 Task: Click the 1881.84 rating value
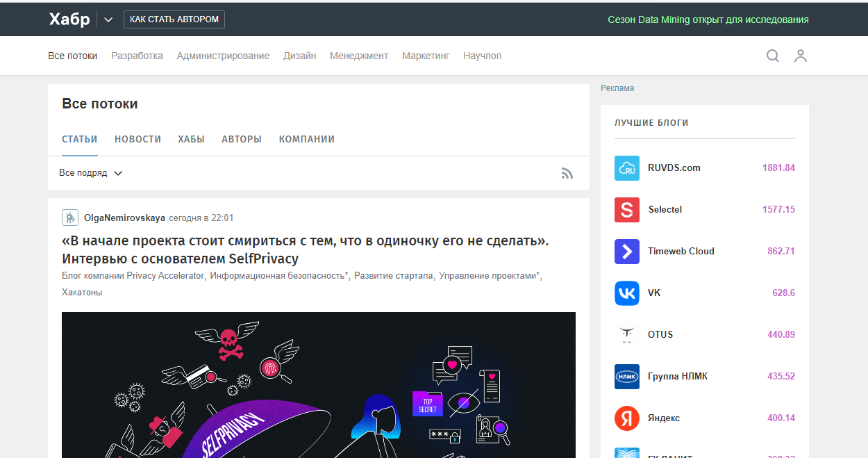click(x=778, y=168)
